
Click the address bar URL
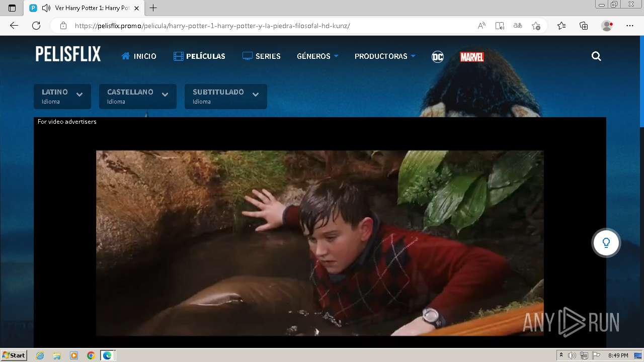click(212, 26)
